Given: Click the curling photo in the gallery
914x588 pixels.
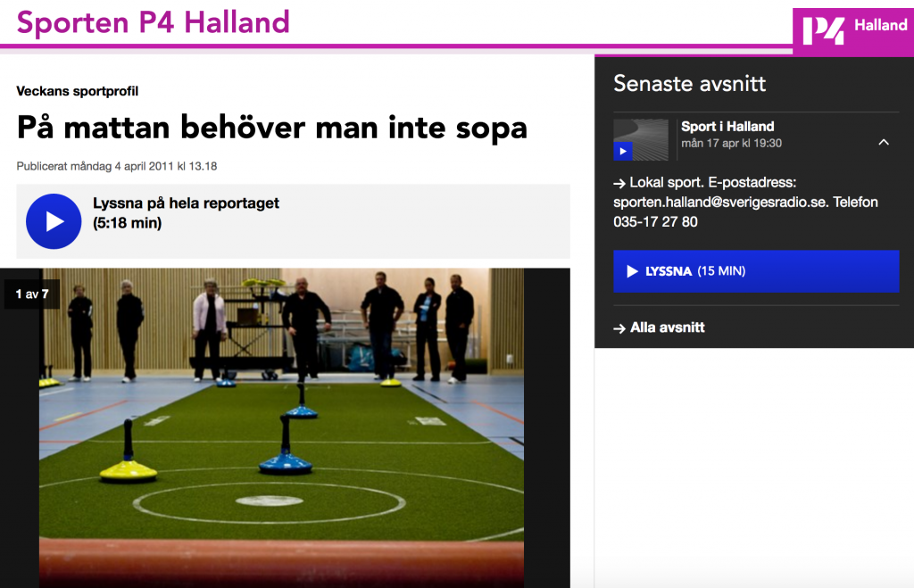Looking at the screenshot, I should tap(281, 427).
